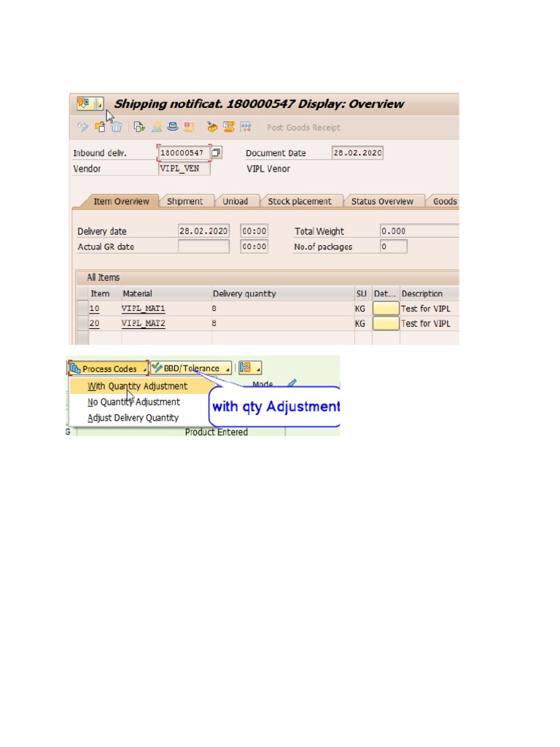Click the description in the item 20 row
The width and height of the screenshot is (560, 747).
coord(425,323)
